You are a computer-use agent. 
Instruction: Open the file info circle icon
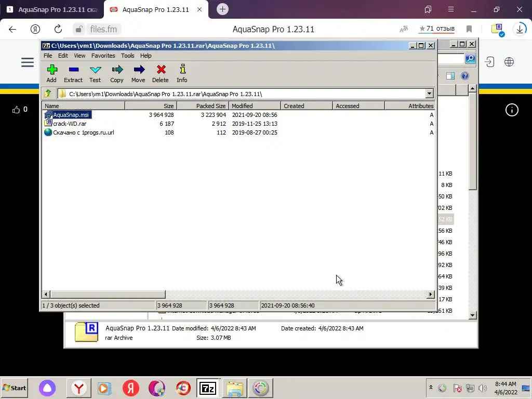tap(512, 110)
